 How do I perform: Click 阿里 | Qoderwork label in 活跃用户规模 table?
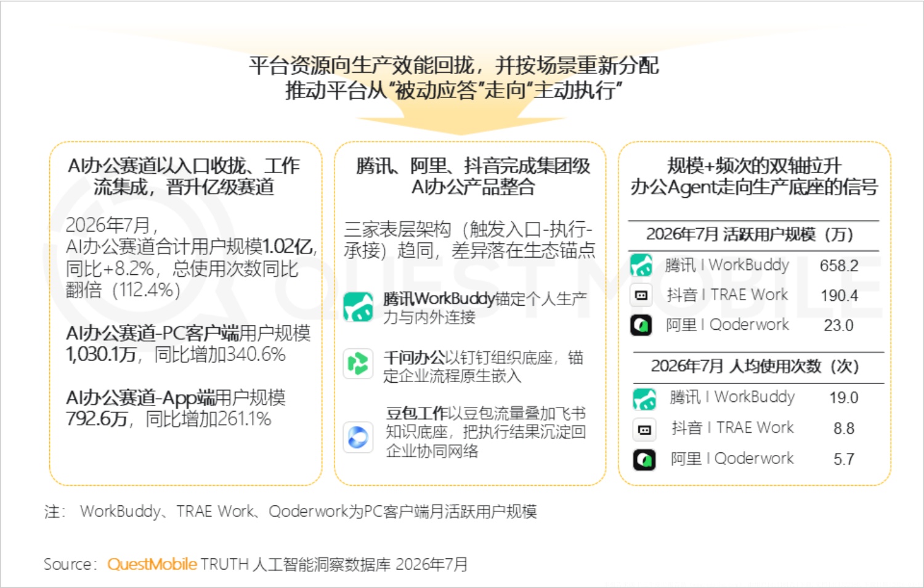[x=727, y=325]
